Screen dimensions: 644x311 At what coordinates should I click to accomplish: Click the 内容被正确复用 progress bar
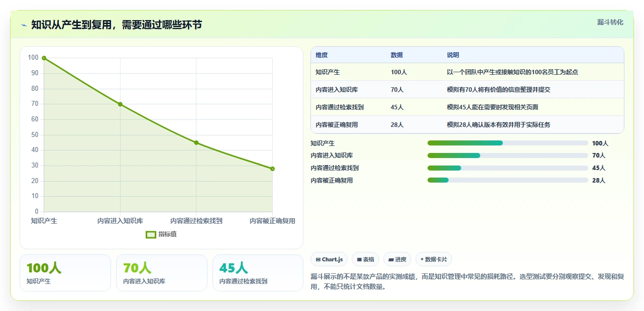pos(507,180)
